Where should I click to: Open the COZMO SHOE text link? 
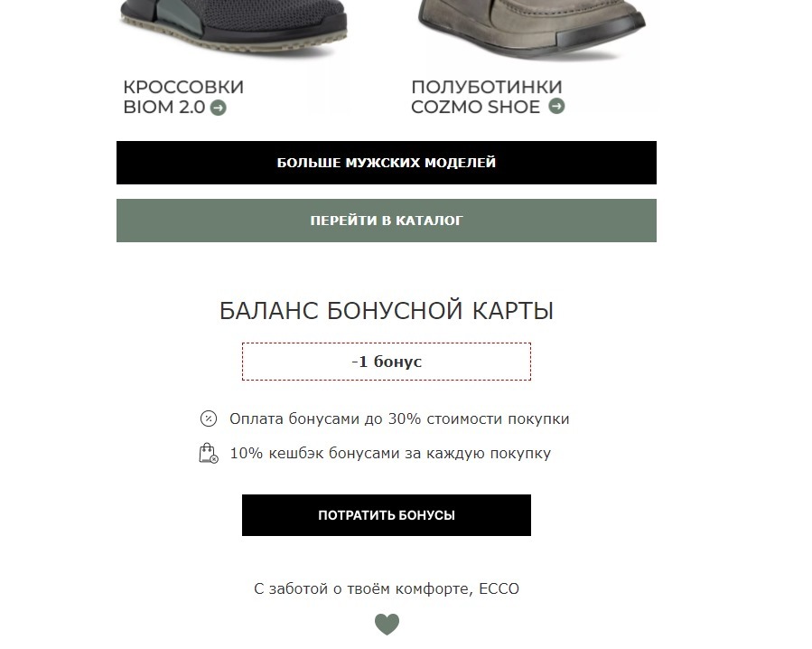475,107
